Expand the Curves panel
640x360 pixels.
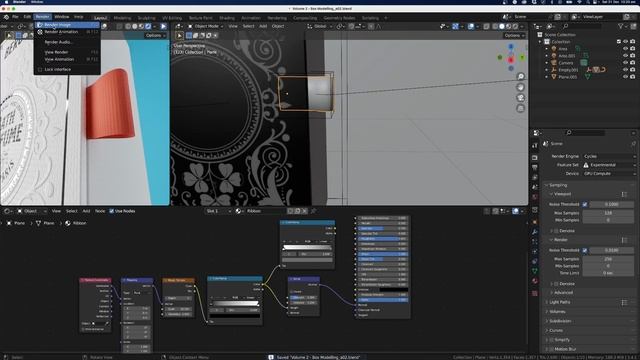coord(556,331)
